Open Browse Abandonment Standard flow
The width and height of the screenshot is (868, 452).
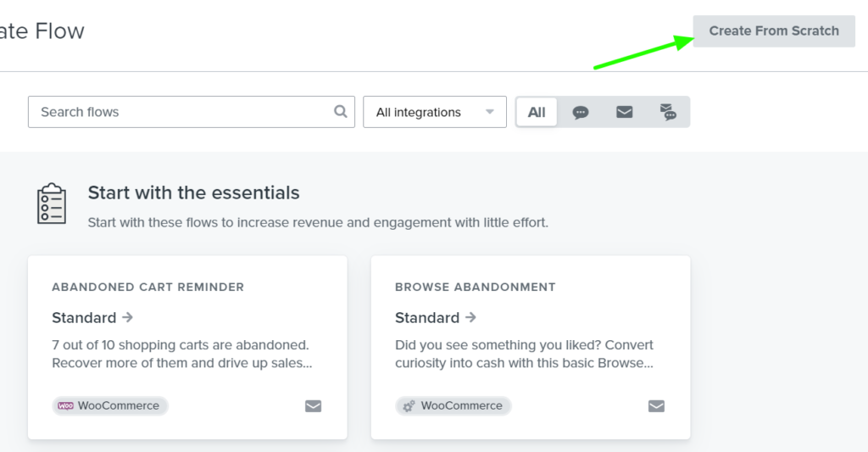coord(436,317)
